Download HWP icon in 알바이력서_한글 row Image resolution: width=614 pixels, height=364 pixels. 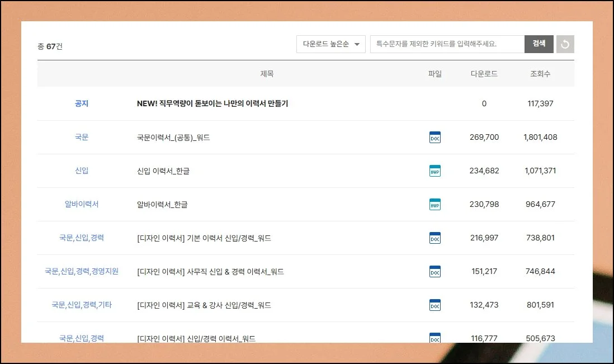pyautogui.click(x=434, y=204)
